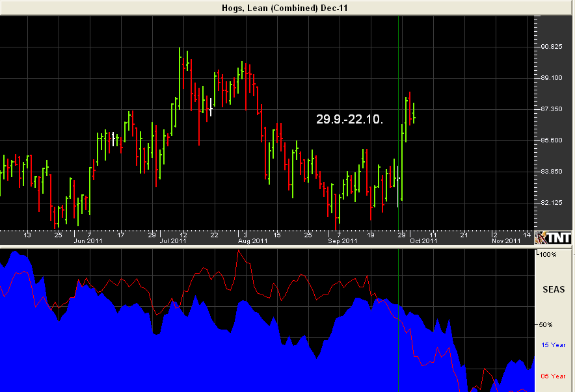Viewport: 575px width, 392px height.
Task: Click the 29.9.-22.10. date annotation
Action: tap(349, 119)
